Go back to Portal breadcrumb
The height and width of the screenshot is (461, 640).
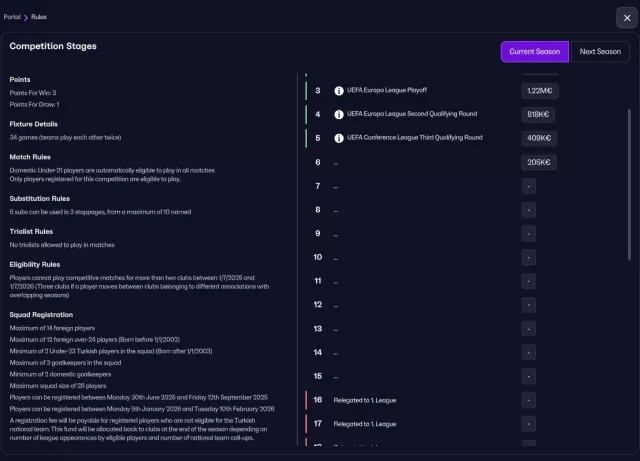(12, 17)
